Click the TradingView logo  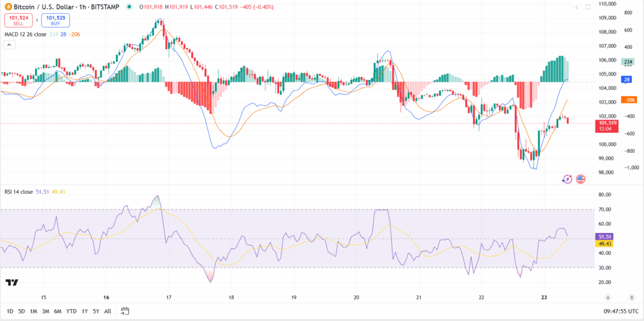[x=12, y=283]
